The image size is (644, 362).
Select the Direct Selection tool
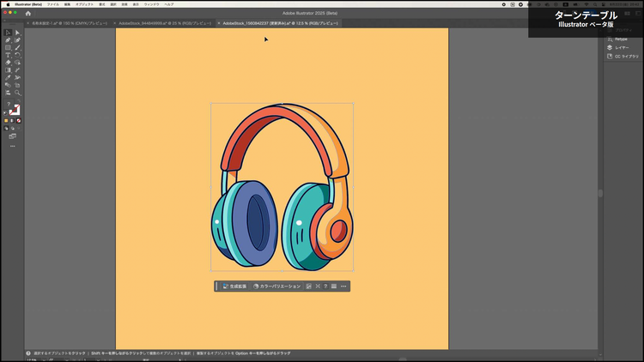point(17,33)
